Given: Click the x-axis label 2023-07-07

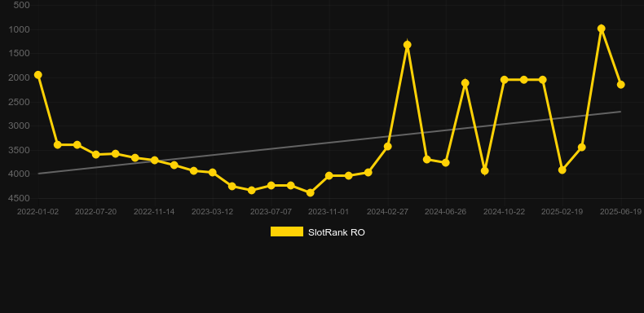Looking at the screenshot, I should (x=271, y=212).
